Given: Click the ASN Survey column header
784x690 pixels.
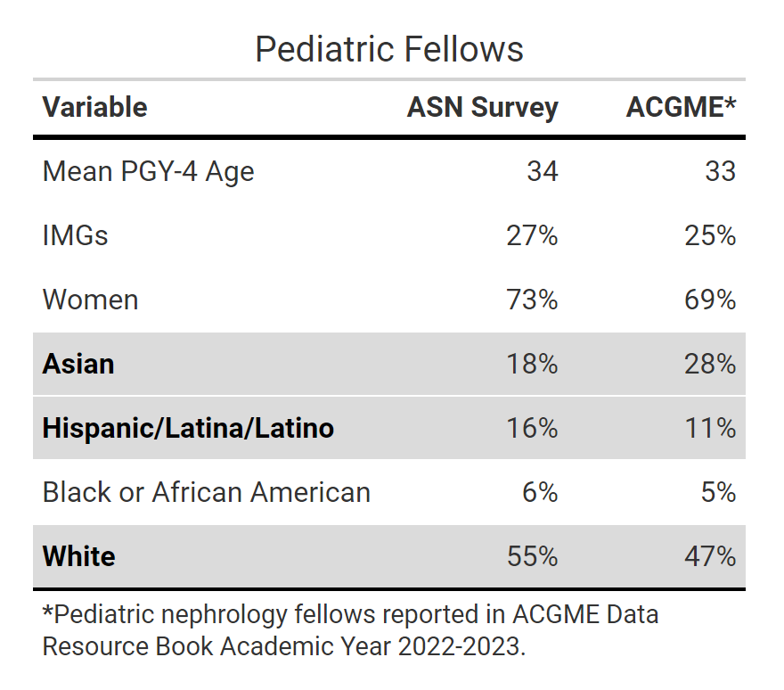Looking at the screenshot, I should click(x=482, y=107).
